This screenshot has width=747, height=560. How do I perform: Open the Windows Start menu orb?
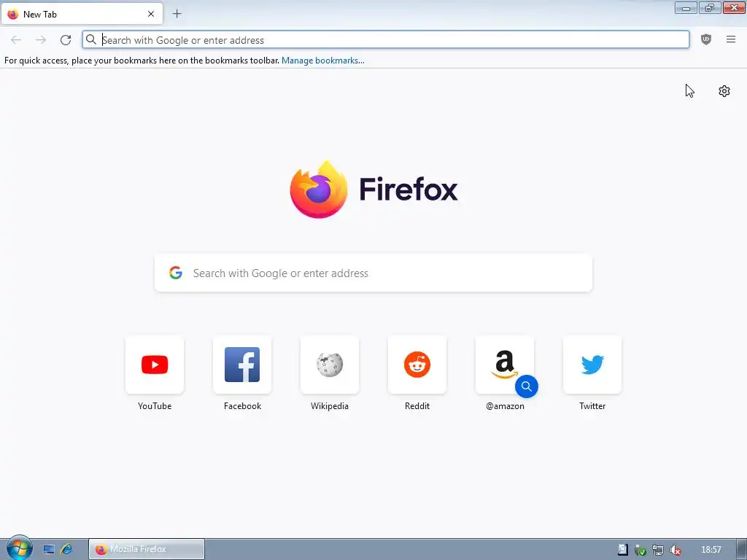(x=19, y=548)
